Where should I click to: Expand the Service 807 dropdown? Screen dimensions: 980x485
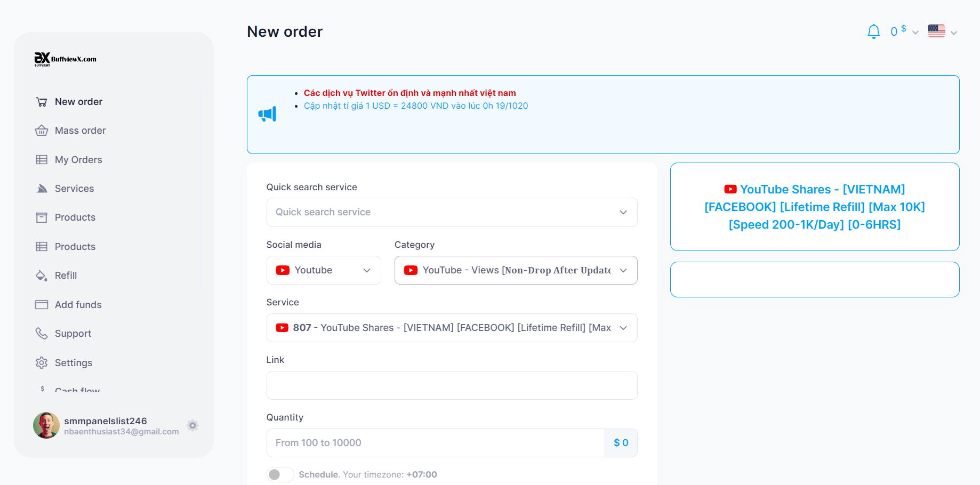coord(452,328)
